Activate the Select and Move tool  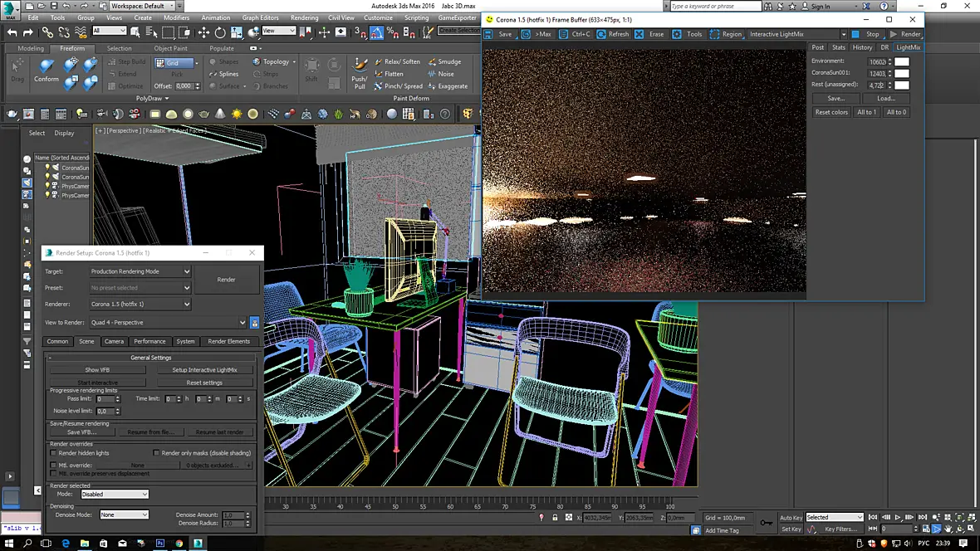pos(203,32)
